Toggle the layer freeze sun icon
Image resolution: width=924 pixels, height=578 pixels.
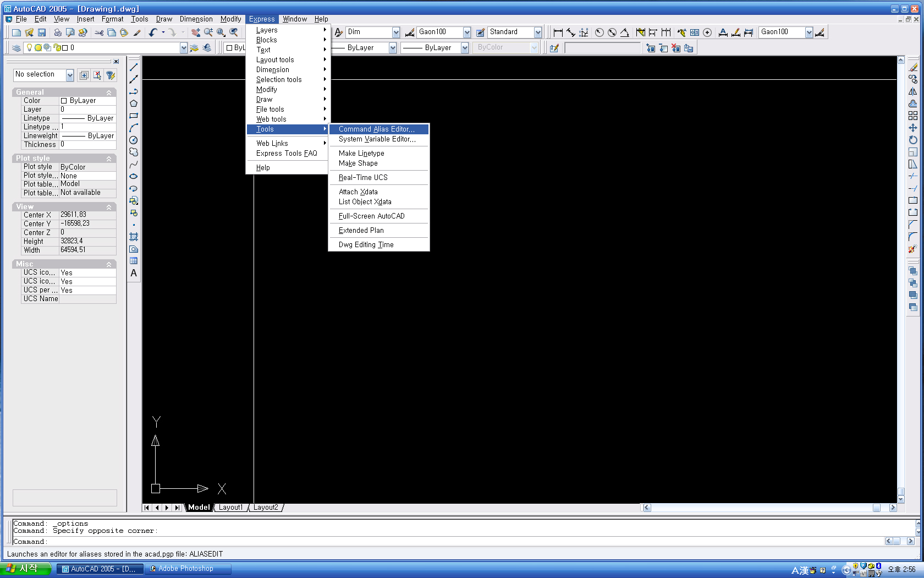(x=38, y=48)
